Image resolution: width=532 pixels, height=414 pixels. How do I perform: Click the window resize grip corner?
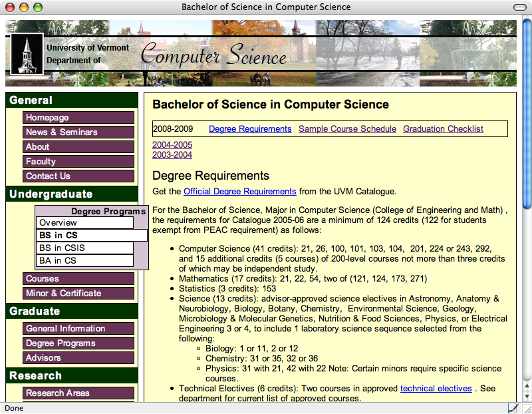click(x=527, y=409)
